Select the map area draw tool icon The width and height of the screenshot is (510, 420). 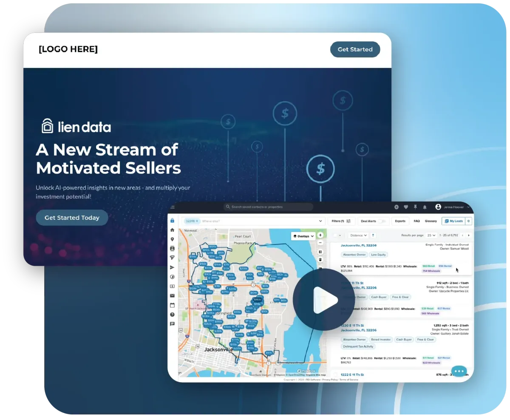point(320,252)
